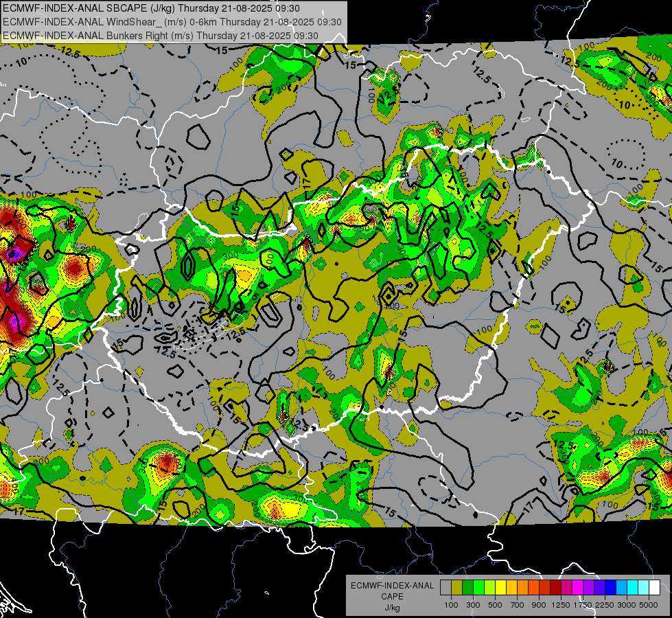Select the white swatch above 5000
Viewport: 672px width, 618px height.
click(x=654, y=588)
